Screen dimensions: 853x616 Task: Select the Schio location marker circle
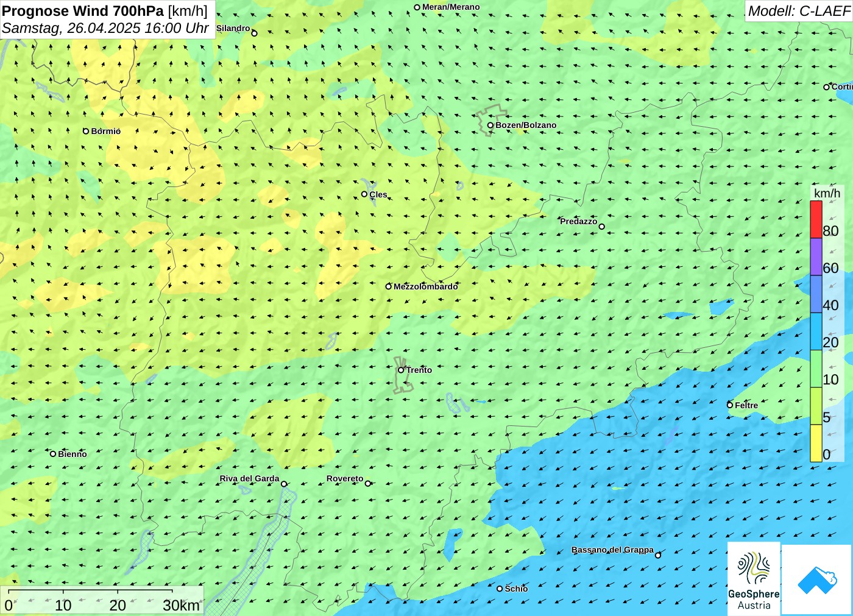point(500,589)
